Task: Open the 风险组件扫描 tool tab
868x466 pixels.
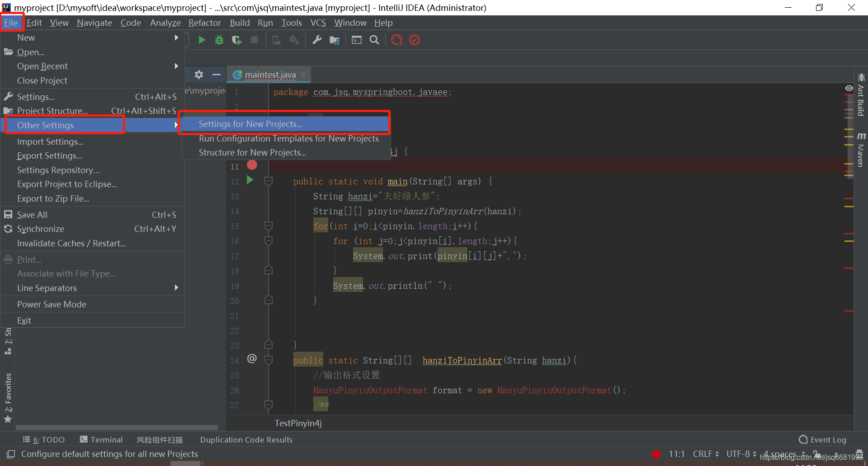Action: pos(160,440)
